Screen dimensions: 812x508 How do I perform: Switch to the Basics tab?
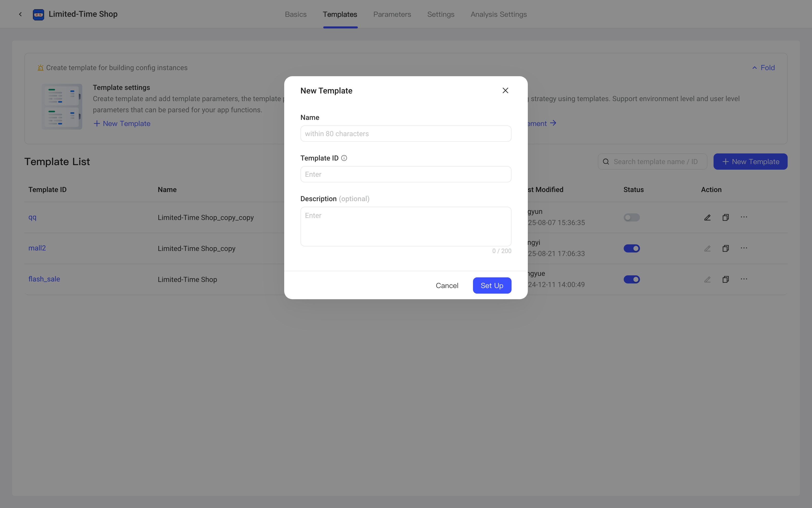[x=296, y=14]
